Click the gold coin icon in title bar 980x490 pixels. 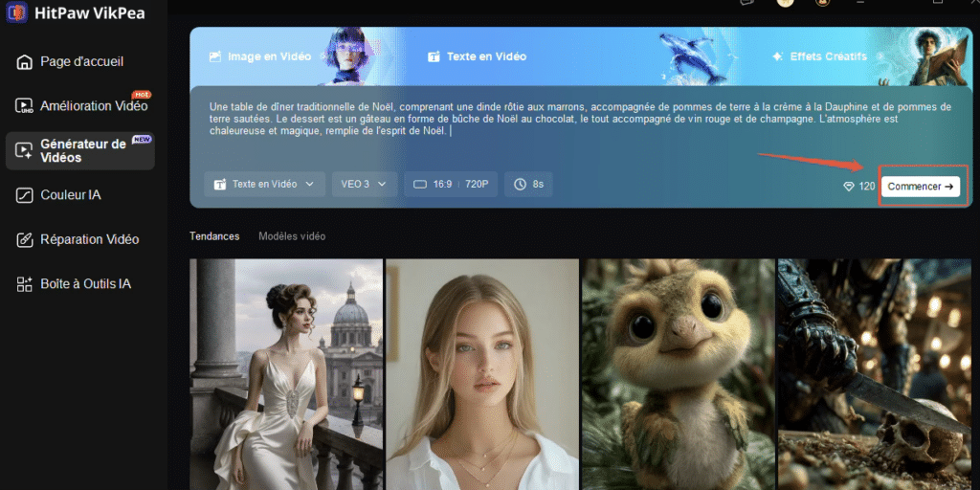pyautogui.click(x=785, y=3)
